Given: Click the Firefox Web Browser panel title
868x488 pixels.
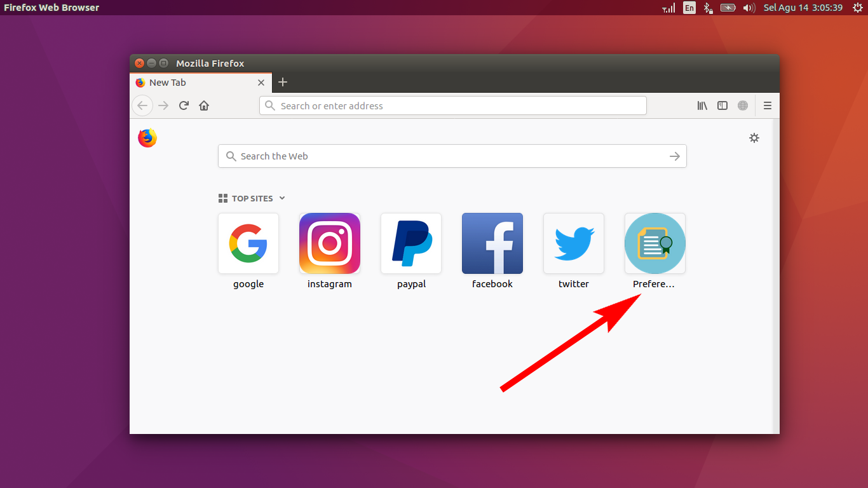Looking at the screenshot, I should click(x=51, y=8).
